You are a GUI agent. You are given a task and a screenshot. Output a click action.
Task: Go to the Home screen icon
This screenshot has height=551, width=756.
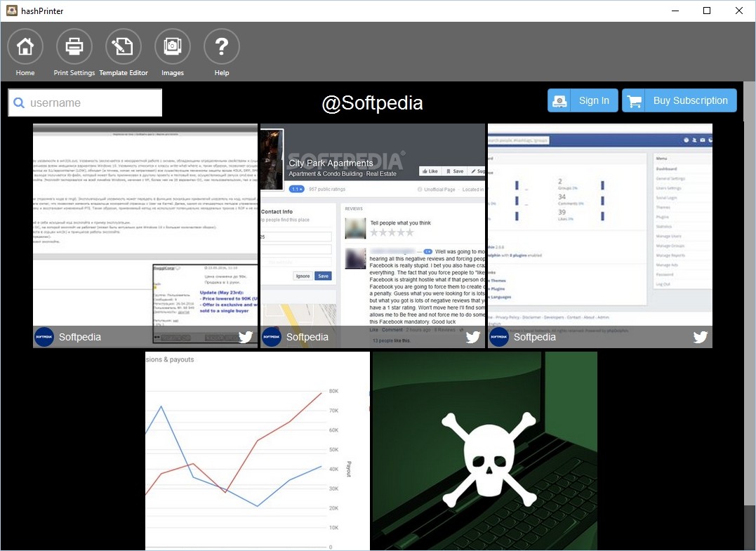click(x=25, y=46)
